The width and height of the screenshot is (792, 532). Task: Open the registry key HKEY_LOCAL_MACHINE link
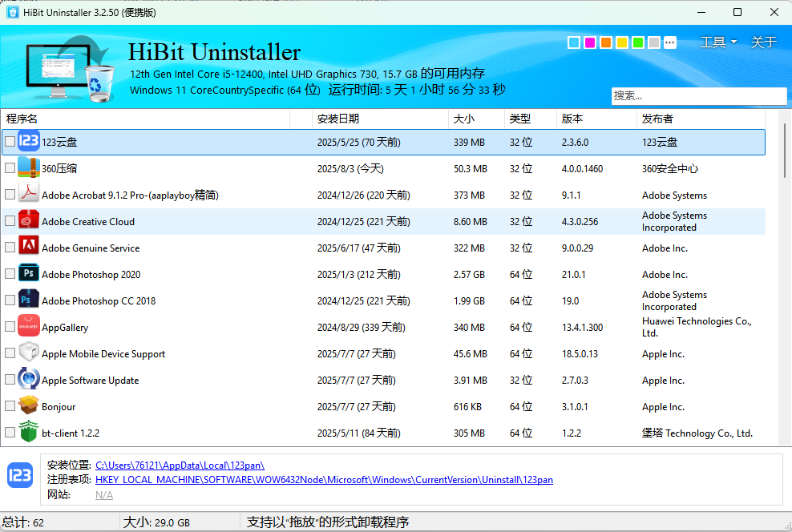click(325, 480)
